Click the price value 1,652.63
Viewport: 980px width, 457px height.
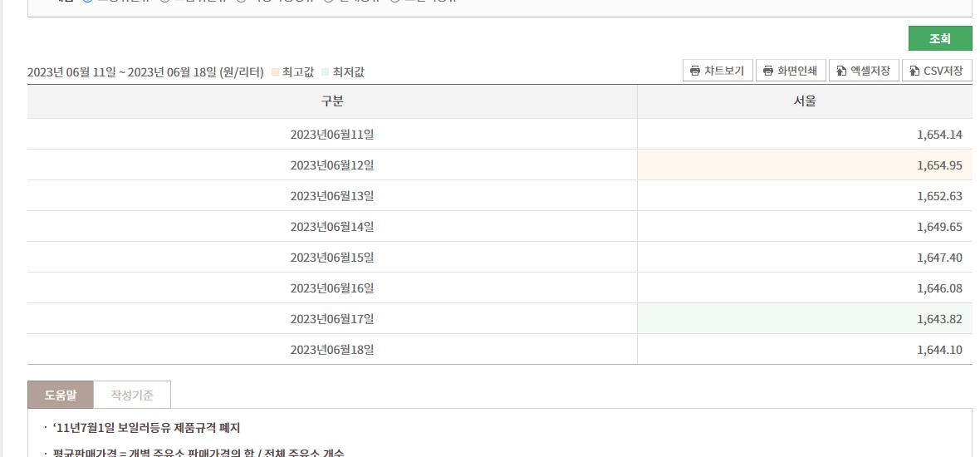(939, 195)
